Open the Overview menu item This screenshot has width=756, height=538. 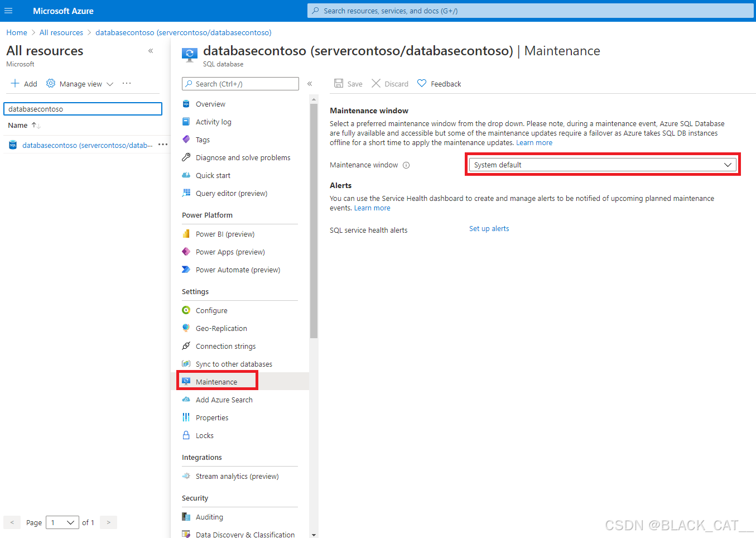tap(210, 104)
